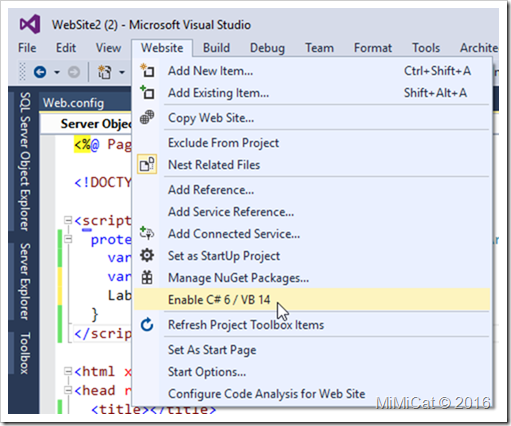Screen dimensions: 511x426
Task: Open the Architecture menu
Action: tap(479, 48)
